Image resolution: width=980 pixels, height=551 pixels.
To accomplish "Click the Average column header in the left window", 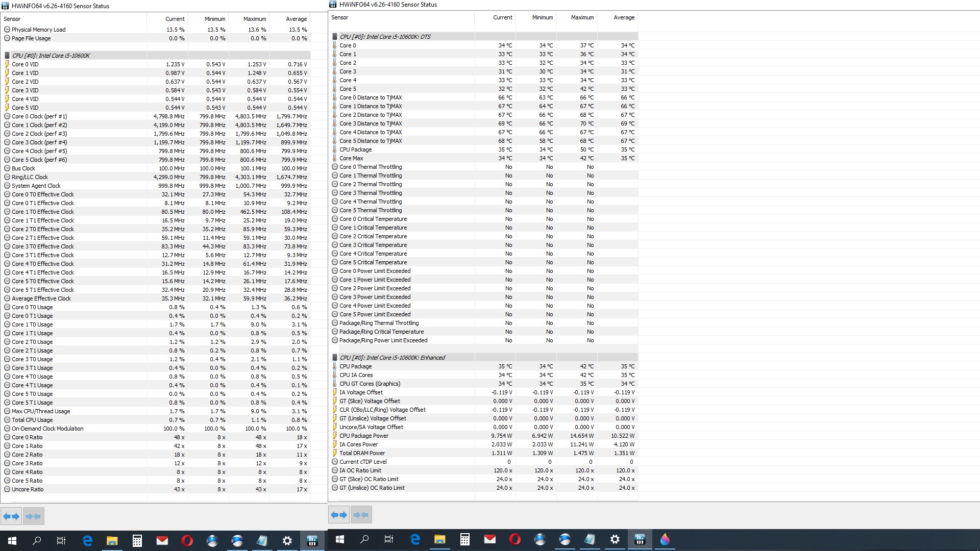I will (x=296, y=19).
